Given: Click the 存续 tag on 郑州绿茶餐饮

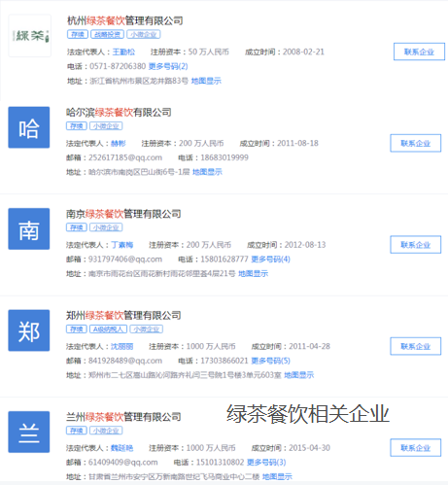Looking at the screenshot, I should (77, 329).
